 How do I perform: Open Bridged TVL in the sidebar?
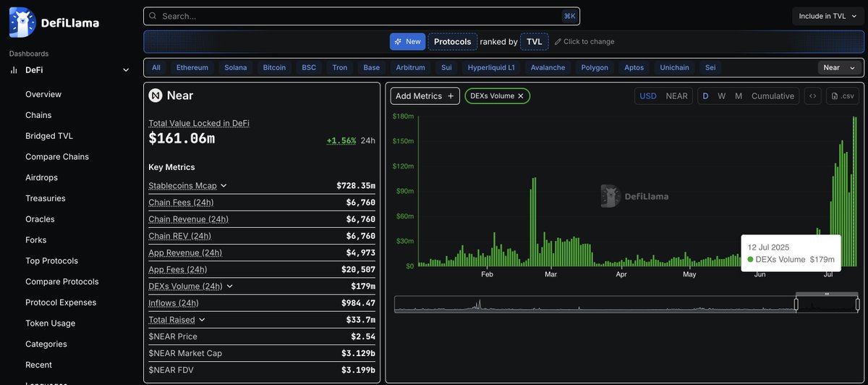coord(49,136)
